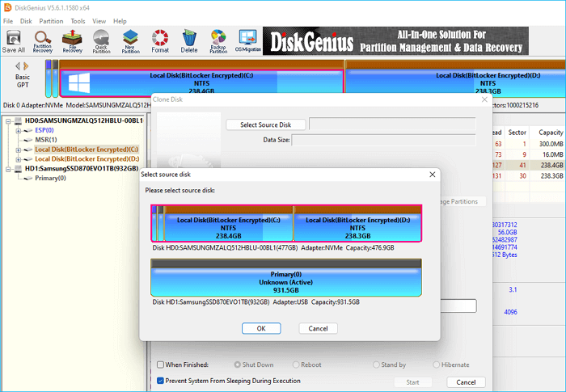Click the Save All toolbar icon
Screen dimensions: 566x392
pyautogui.click(x=14, y=41)
